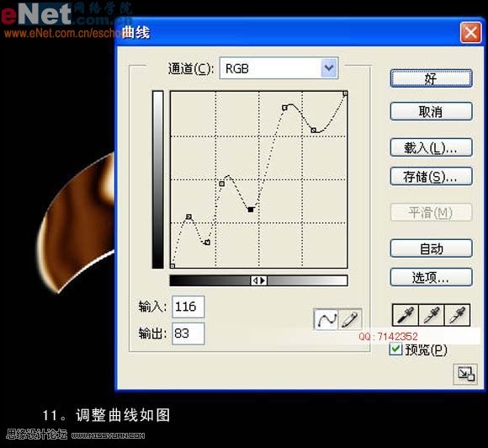Flip the gradient bar direction arrows
Viewport: 488px width, 448px height.
click(259, 280)
